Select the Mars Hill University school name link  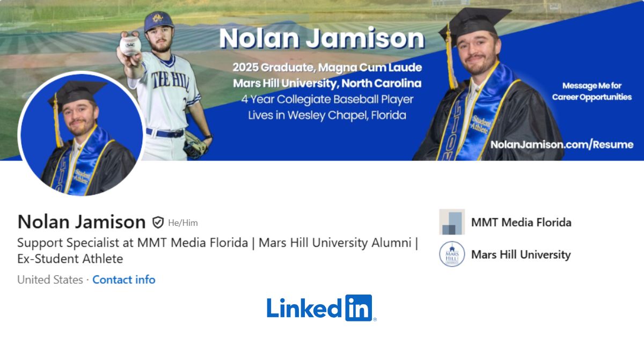[521, 254]
